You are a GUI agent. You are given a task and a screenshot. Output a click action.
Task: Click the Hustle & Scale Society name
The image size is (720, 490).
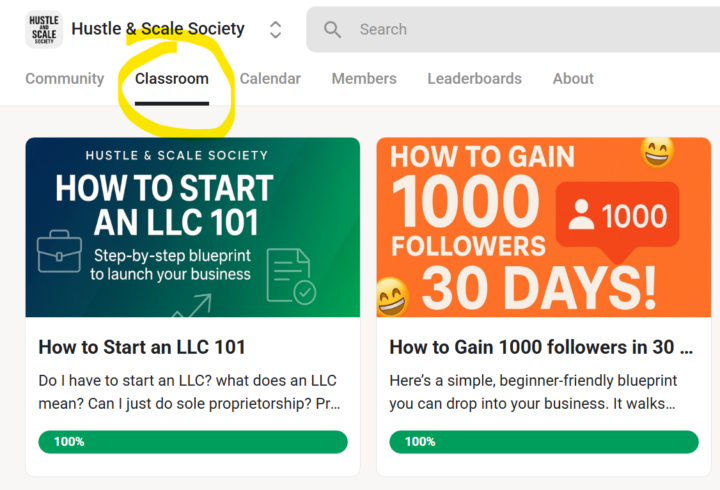158,29
